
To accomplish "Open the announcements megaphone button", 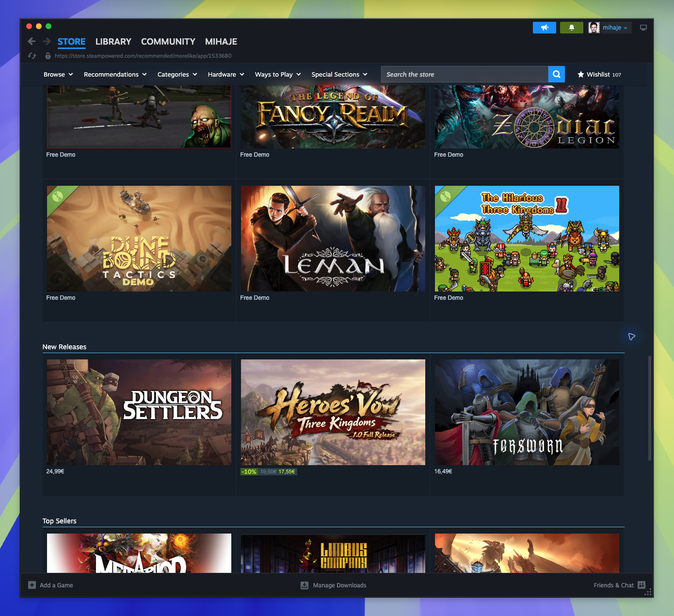I will 545,28.
